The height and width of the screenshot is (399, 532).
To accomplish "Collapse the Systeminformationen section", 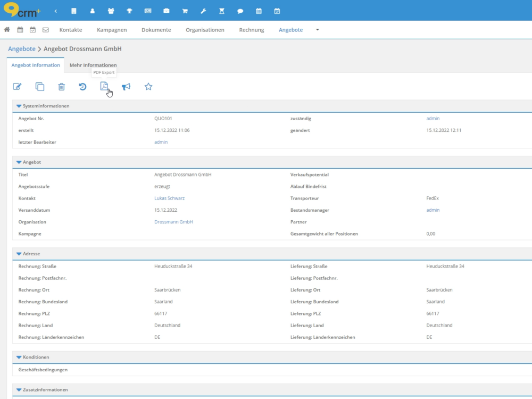I will click(19, 106).
